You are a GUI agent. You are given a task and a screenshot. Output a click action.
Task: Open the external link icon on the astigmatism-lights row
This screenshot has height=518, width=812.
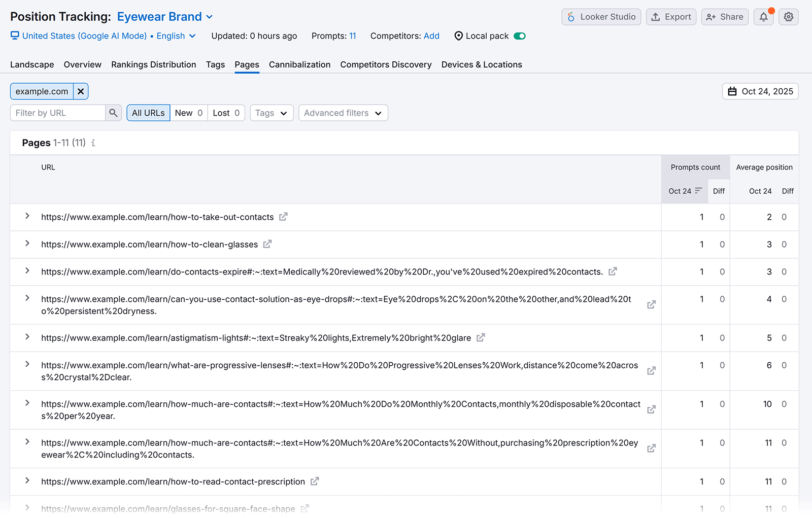[480, 337]
